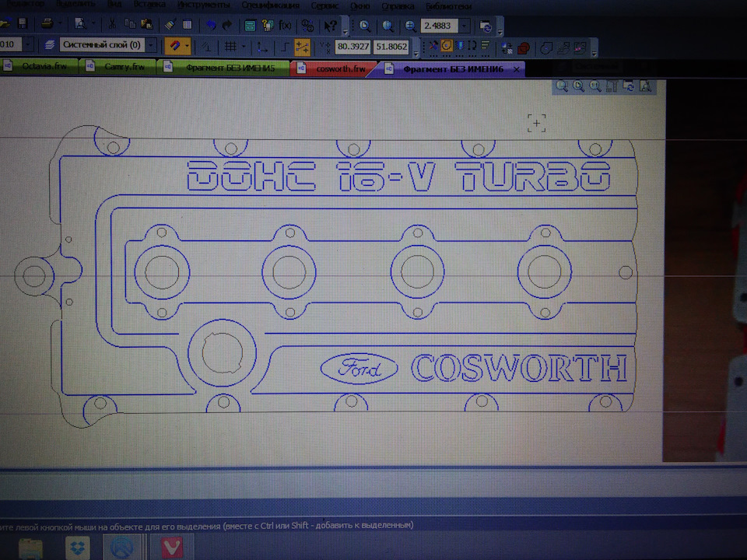Expand the grid options dropdown arrow

(x=244, y=47)
